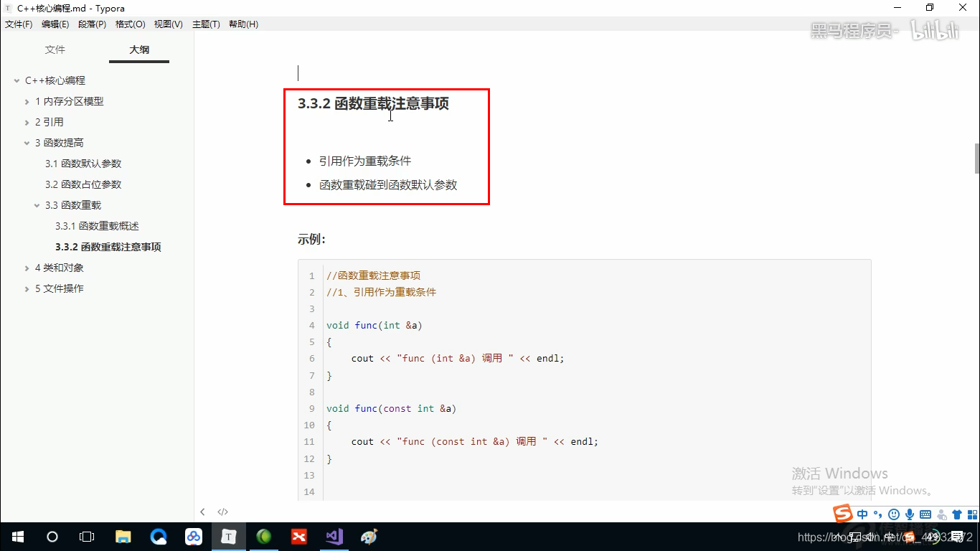Click the document vertical scrollbar thumb
The image size is (980, 551).
tap(976, 159)
